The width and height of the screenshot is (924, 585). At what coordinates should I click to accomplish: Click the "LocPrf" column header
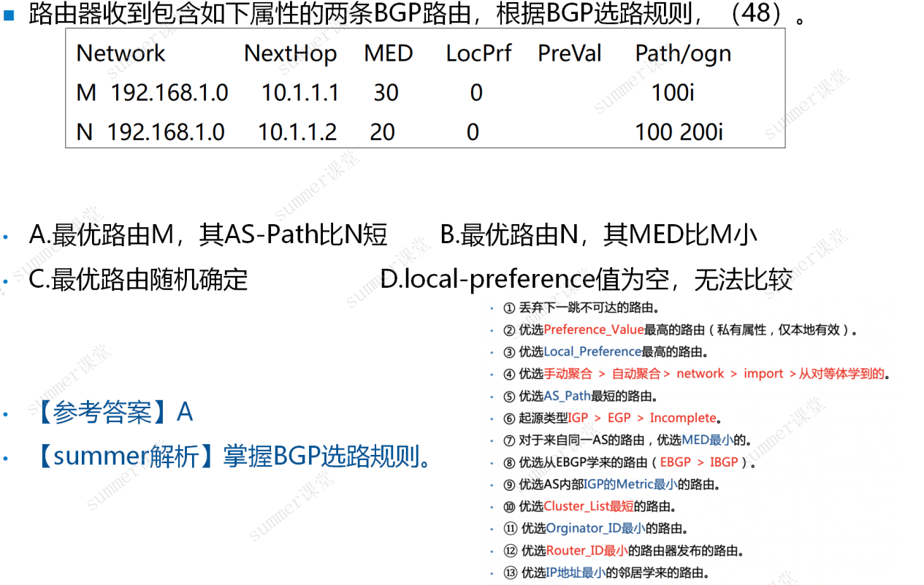479,53
